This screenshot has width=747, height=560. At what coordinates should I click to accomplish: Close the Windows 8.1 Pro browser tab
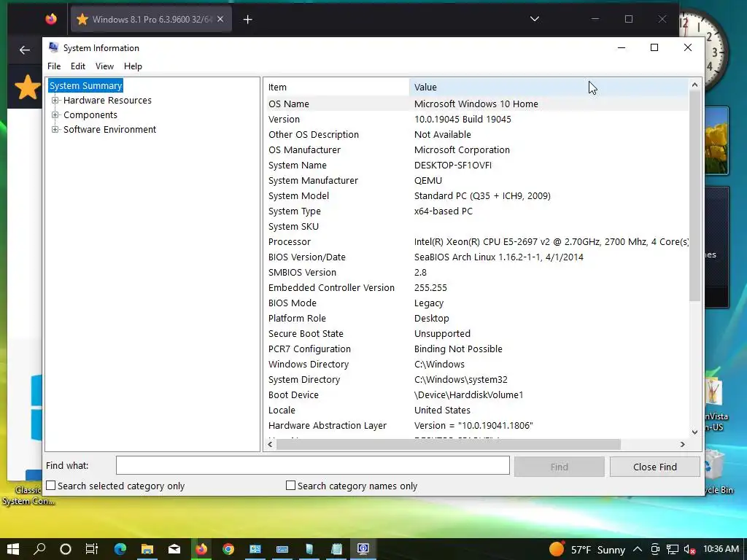pyautogui.click(x=220, y=19)
